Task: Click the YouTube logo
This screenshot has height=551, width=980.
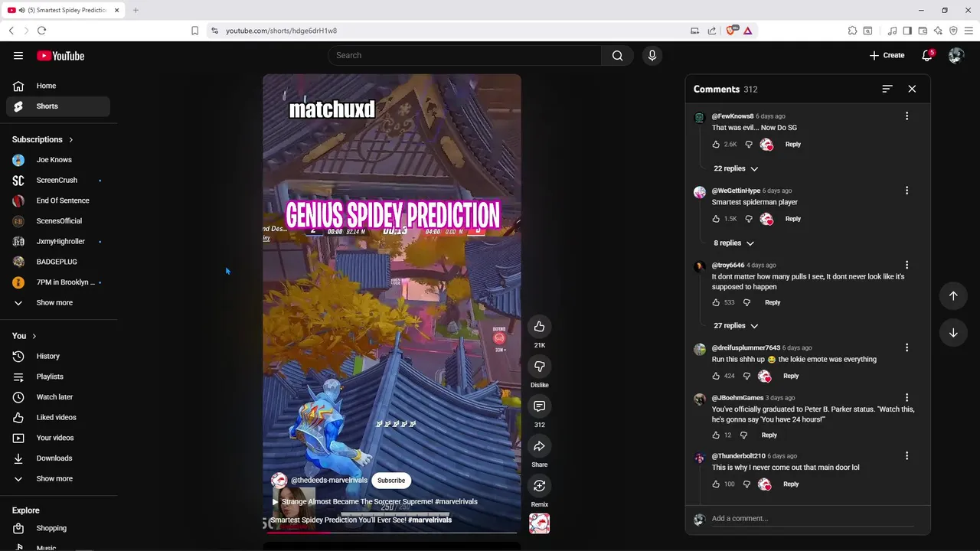Action: tap(60, 55)
